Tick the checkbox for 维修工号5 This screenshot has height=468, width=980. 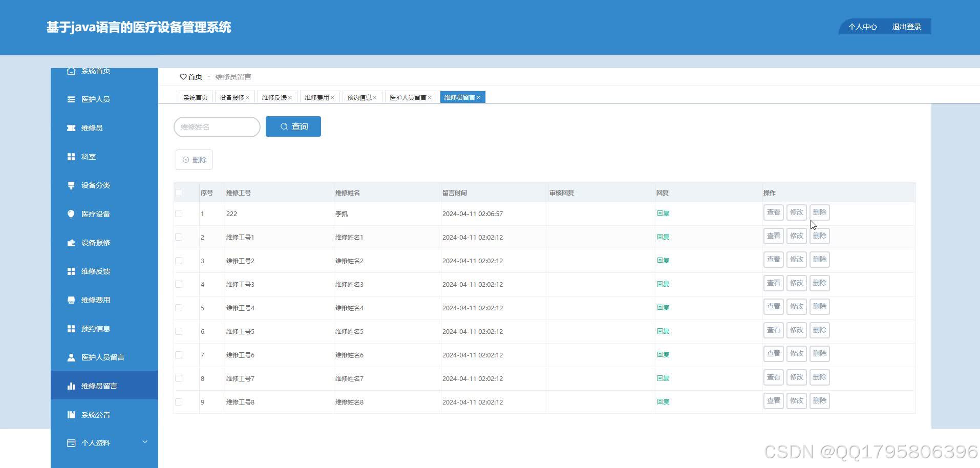(179, 331)
